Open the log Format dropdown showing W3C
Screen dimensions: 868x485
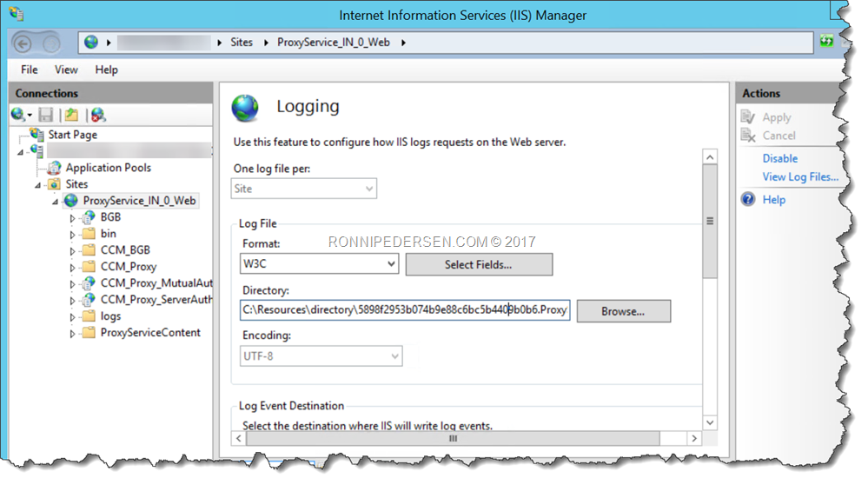click(320, 263)
